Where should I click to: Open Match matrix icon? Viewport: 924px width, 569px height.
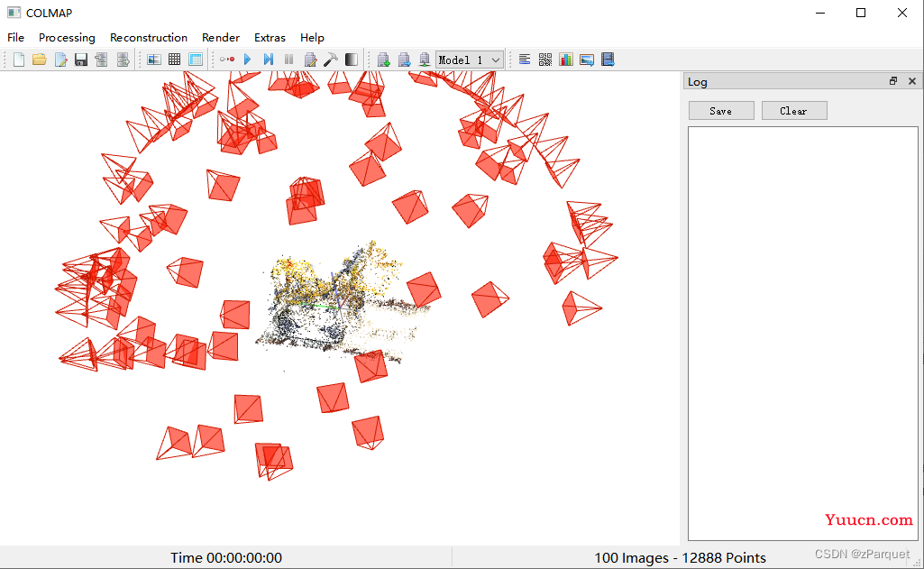click(545, 60)
